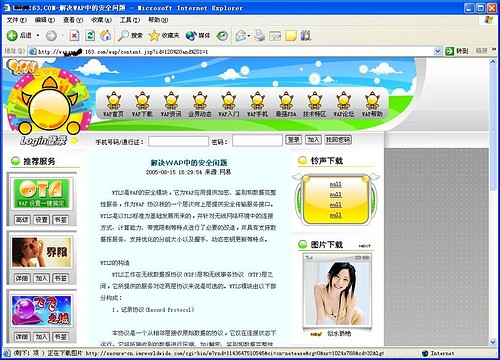Open the Search (搜索) toolbar button
The image size is (500, 360).
[x=130, y=36]
